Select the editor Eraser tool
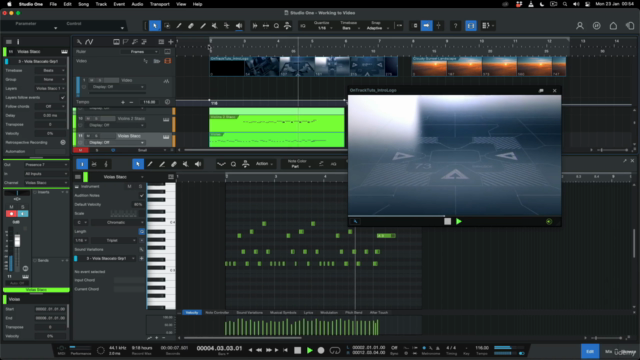The height and width of the screenshot is (360, 640). tap(174, 164)
